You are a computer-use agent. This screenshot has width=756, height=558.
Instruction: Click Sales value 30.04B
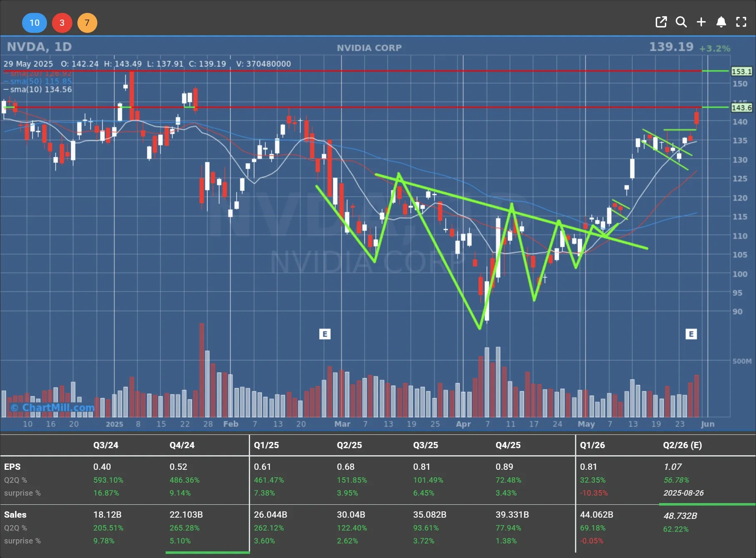pos(351,515)
